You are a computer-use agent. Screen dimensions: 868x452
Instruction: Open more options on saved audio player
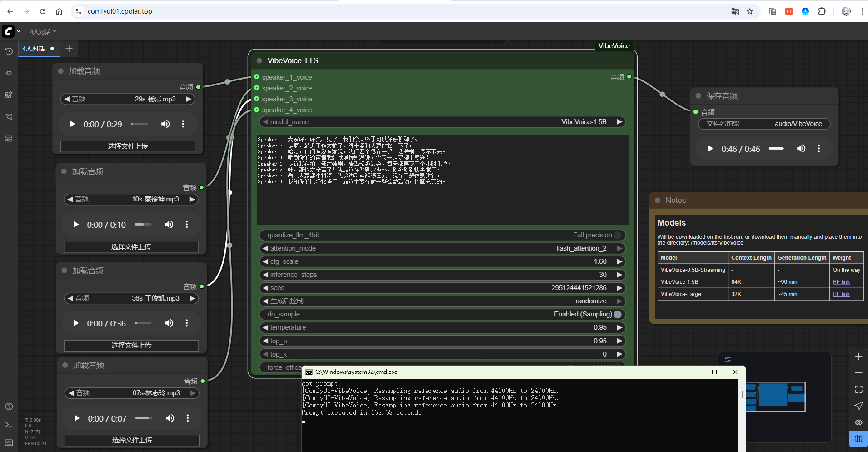coord(819,149)
